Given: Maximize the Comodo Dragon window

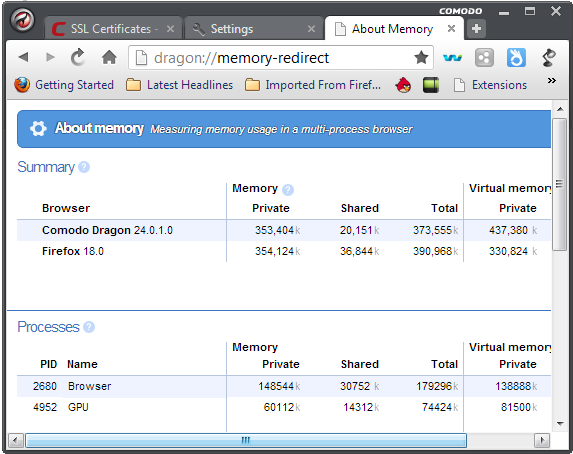Looking at the screenshot, I should pyautogui.click(x=530, y=11).
